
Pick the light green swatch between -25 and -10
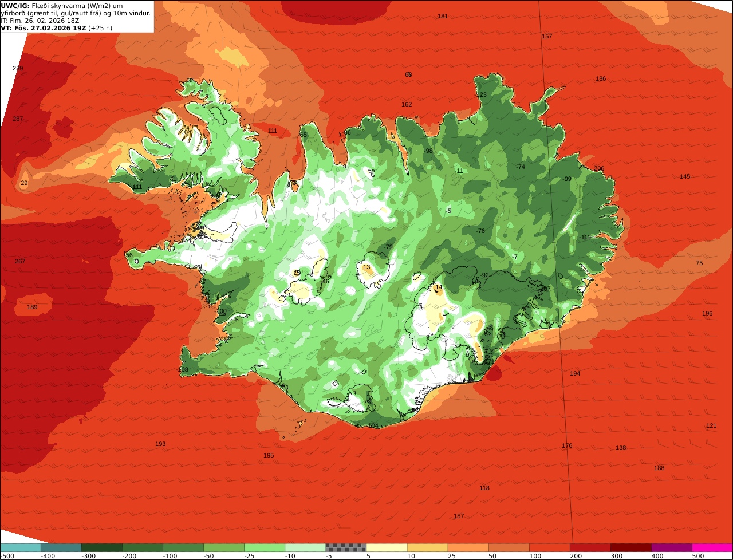coord(265,547)
